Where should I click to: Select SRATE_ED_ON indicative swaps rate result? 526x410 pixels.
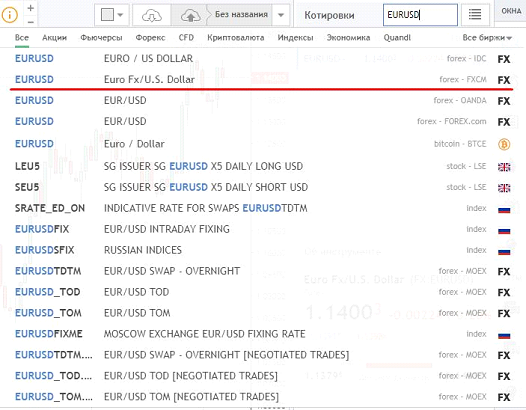click(262, 208)
